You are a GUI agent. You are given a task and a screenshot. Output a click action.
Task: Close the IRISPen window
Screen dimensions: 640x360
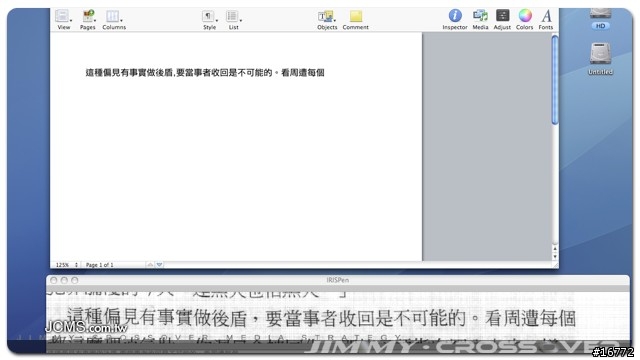click(x=53, y=280)
